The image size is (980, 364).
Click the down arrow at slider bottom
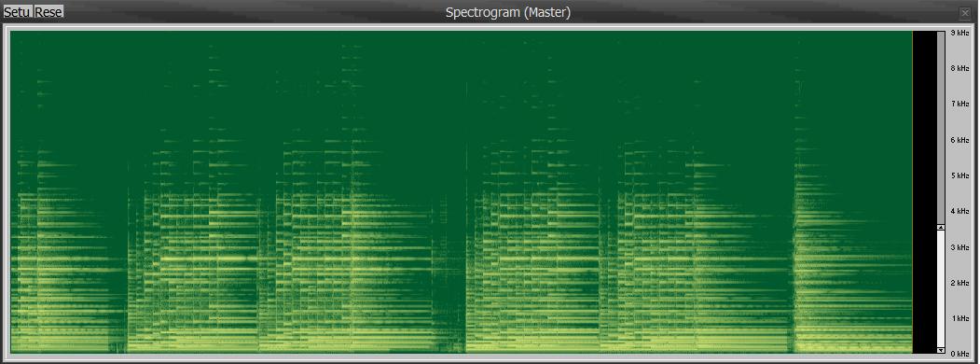pyautogui.click(x=941, y=350)
